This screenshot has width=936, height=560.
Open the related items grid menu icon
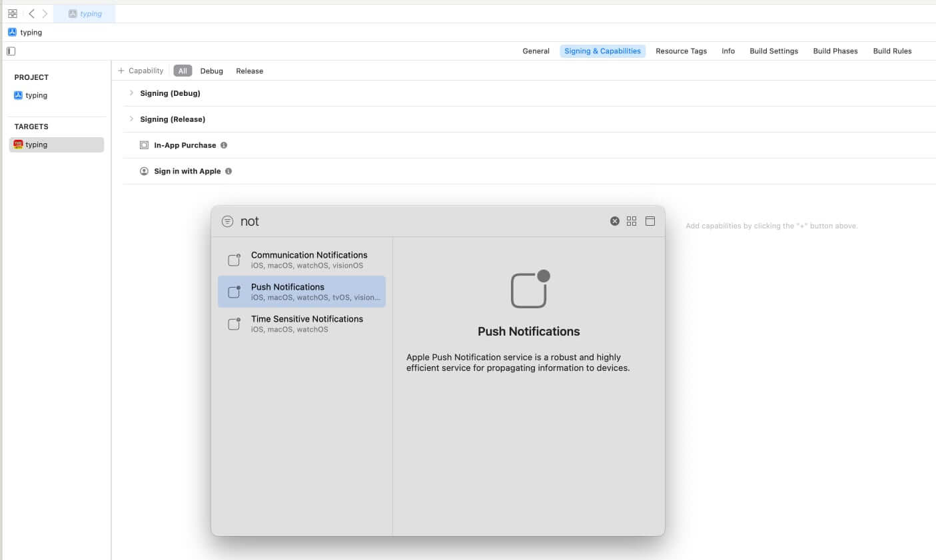[x=13, y=13]
